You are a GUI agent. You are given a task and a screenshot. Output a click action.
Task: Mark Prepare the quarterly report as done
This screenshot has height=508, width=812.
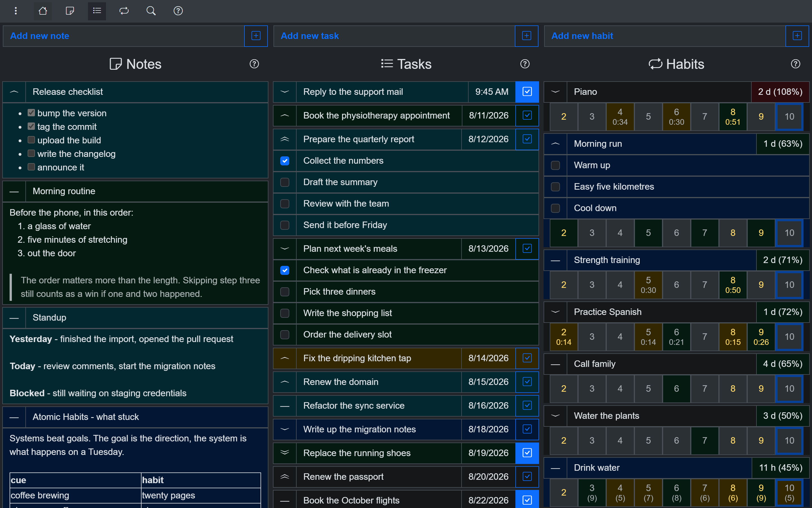tap(527, 139)
